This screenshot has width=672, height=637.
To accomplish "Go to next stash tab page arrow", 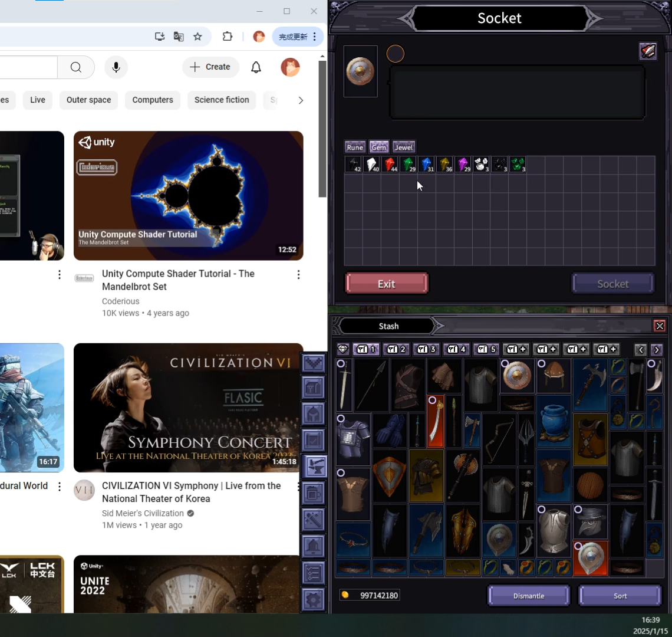I will point(656,350).
